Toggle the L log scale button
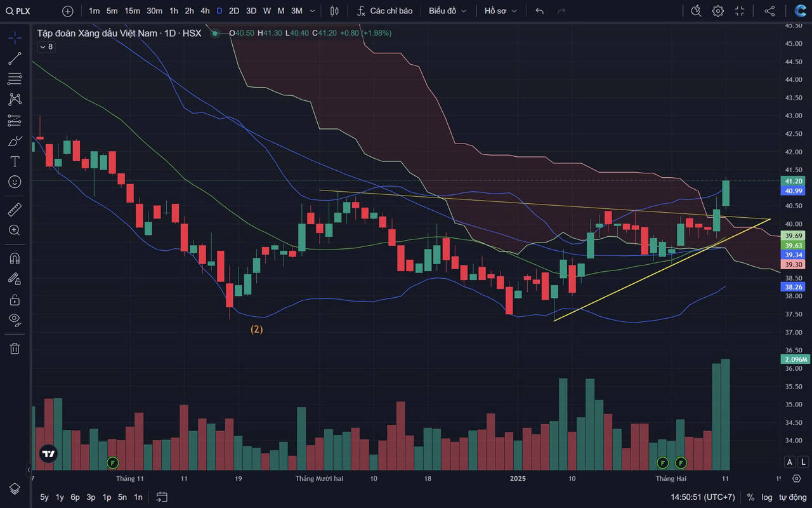Viewport: 812px width, 508px height. click(803, 462)
